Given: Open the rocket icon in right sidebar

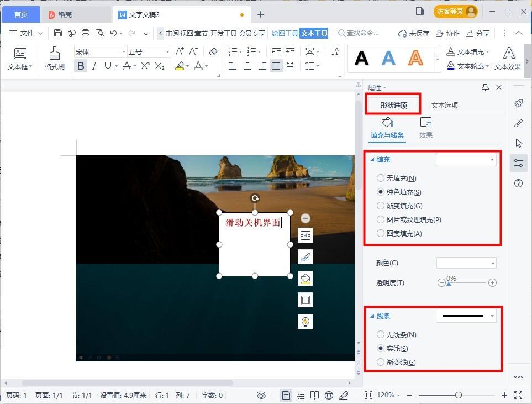Looking at the screenshot, I should pyautogui.click(x=518, y=103).
